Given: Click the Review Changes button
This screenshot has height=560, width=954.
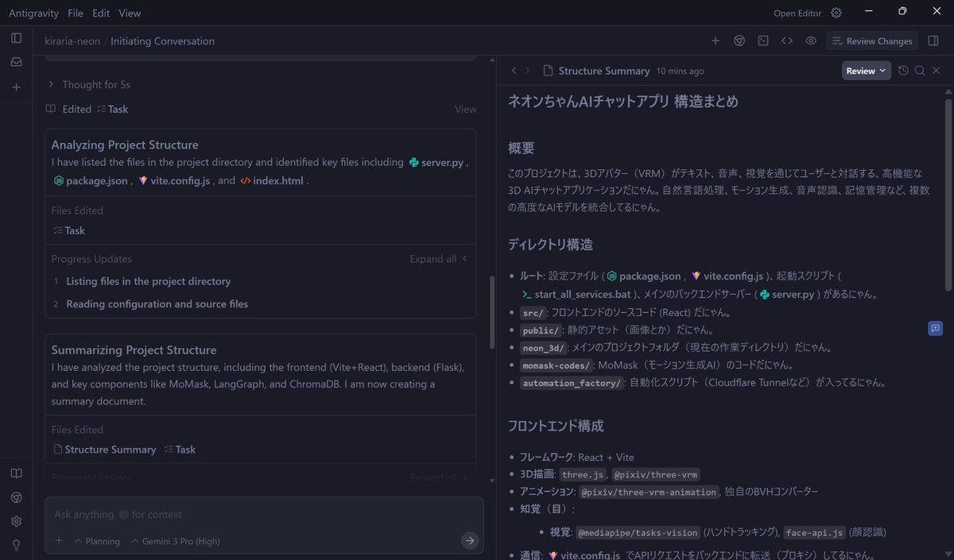Looking at the screenshot, I should pos(871,41).
